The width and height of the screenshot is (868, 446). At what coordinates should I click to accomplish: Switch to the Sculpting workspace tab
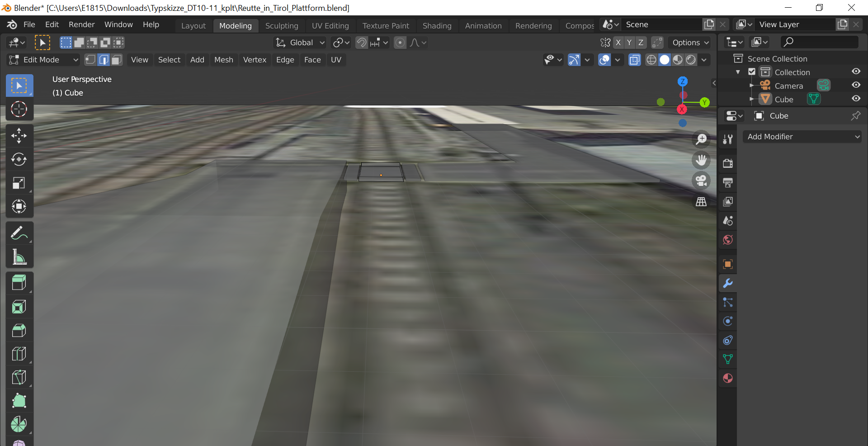point(282,26)
